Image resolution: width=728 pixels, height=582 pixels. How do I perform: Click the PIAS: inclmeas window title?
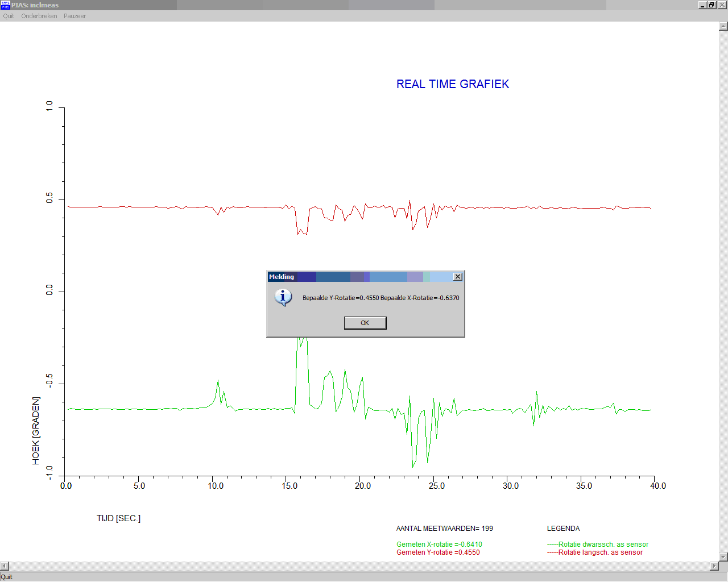35,5
